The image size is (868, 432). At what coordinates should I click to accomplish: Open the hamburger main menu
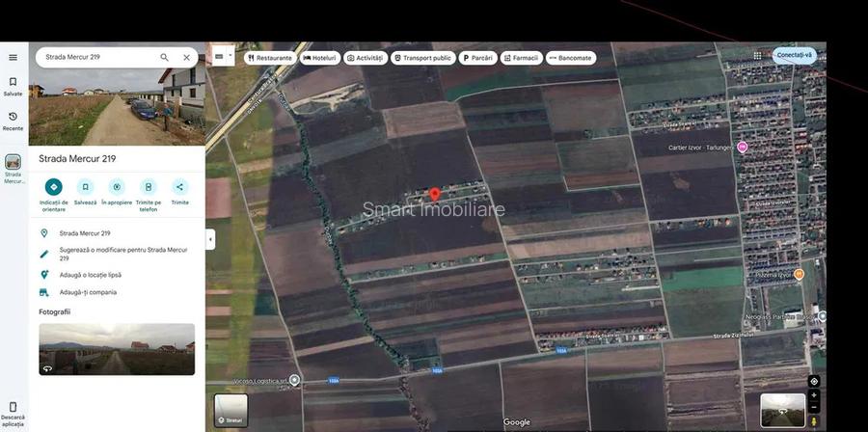coord(13,58)
